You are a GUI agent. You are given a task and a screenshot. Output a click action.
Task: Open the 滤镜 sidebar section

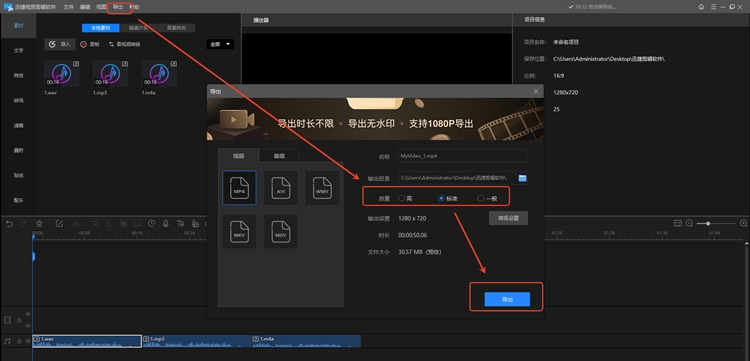point(18,125)
